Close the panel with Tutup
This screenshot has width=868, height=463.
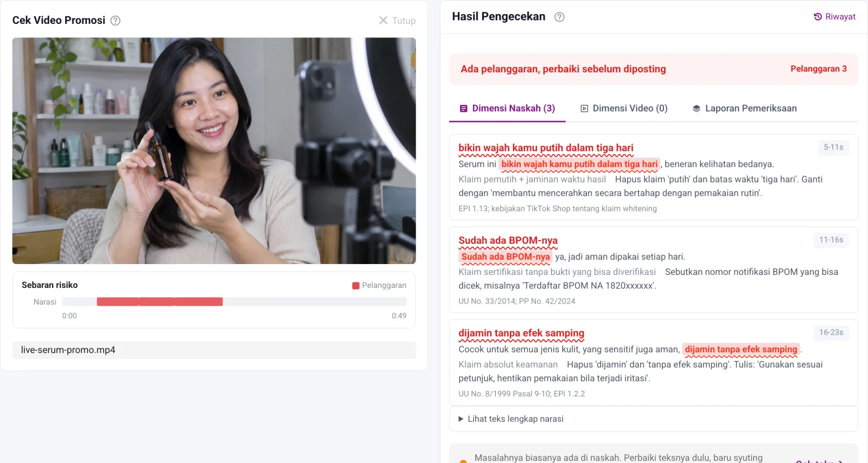click(397, 21)
